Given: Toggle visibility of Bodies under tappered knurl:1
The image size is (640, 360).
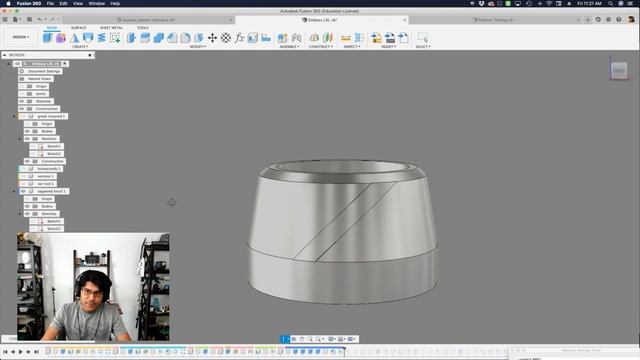Looking at the screenshot, I should click(x=28, y=206).
